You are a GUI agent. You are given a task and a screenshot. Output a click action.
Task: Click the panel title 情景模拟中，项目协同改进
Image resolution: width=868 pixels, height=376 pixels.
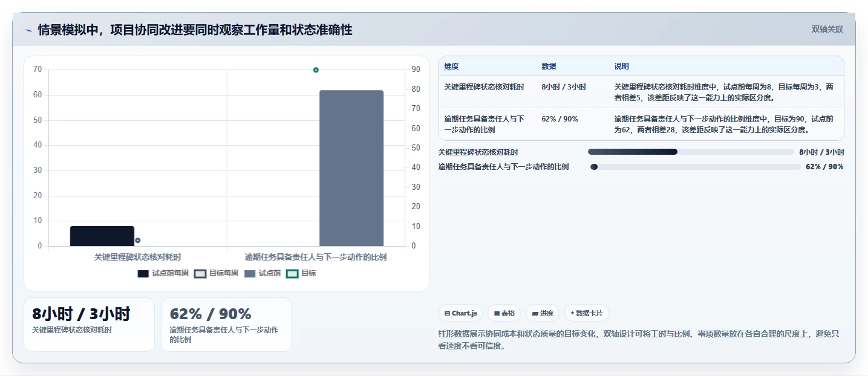click(x=195, y=30)
